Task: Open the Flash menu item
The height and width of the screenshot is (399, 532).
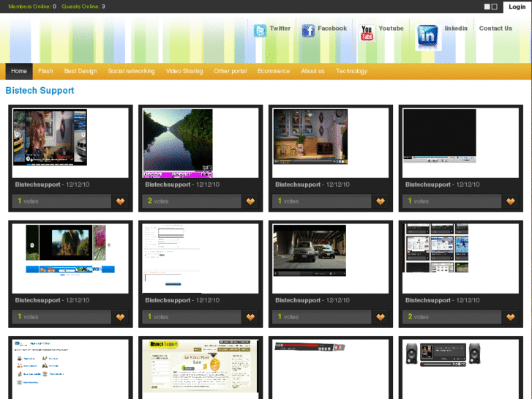Action: (x=45, y=71)
